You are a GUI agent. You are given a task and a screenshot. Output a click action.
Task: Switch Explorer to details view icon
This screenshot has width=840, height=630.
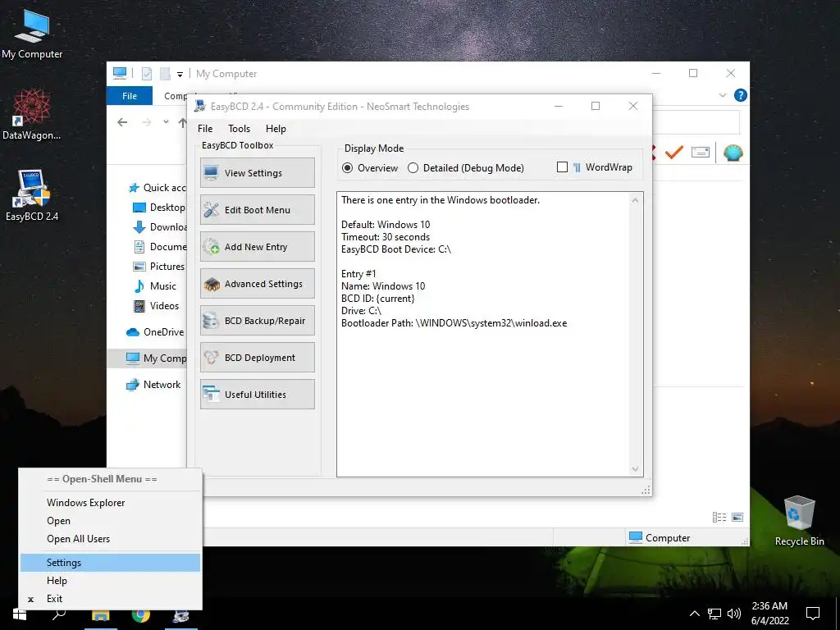point(719,517)
